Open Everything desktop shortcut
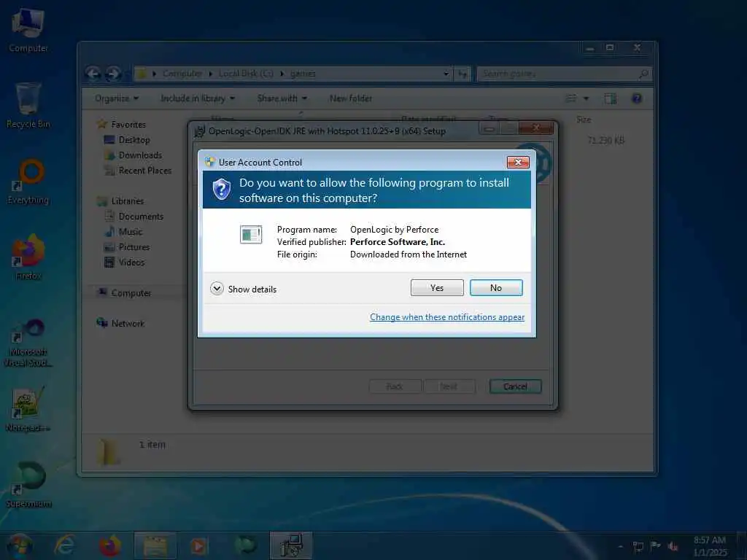The height and width of the screenshot is (560, 747). pyautogui.click(x=28, y=182)
